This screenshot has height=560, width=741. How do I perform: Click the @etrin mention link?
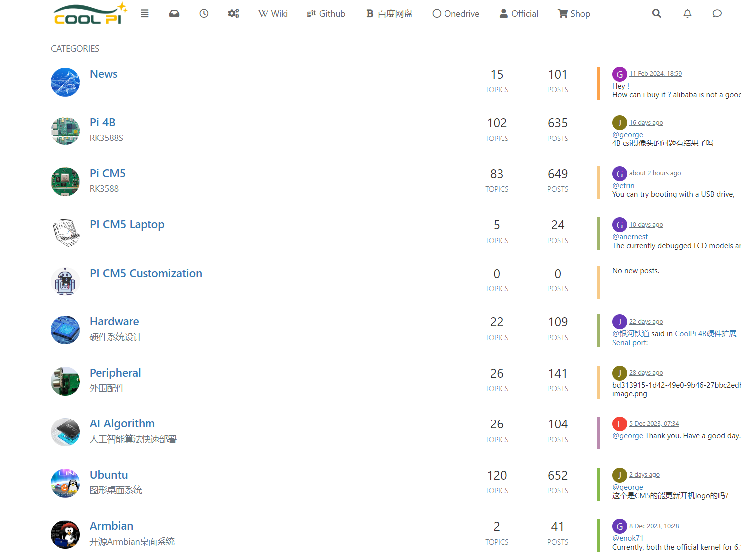pos(623,186)
